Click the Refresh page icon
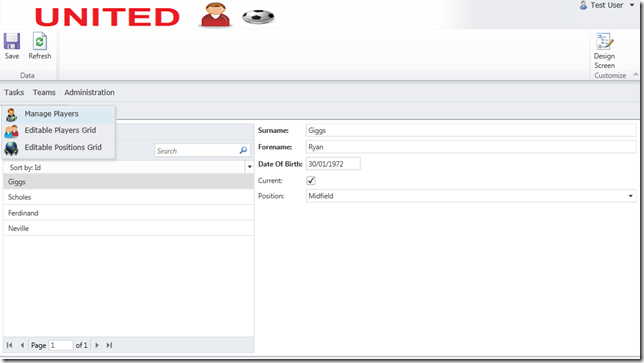The width and height of the screenshot is (644, 363). click(39, 41)
